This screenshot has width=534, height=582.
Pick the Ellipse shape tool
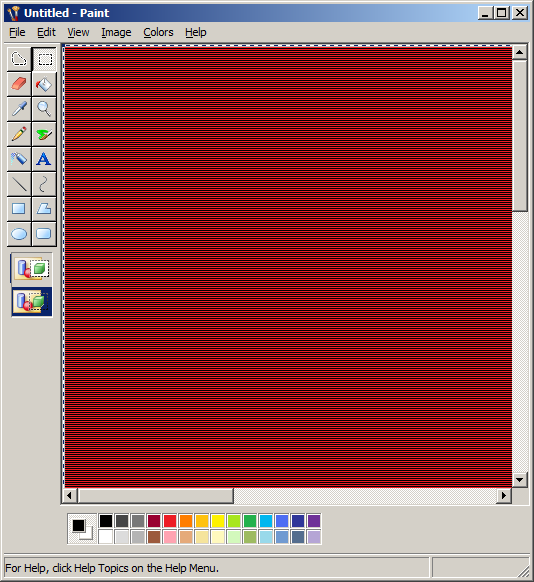coord(19,234)
